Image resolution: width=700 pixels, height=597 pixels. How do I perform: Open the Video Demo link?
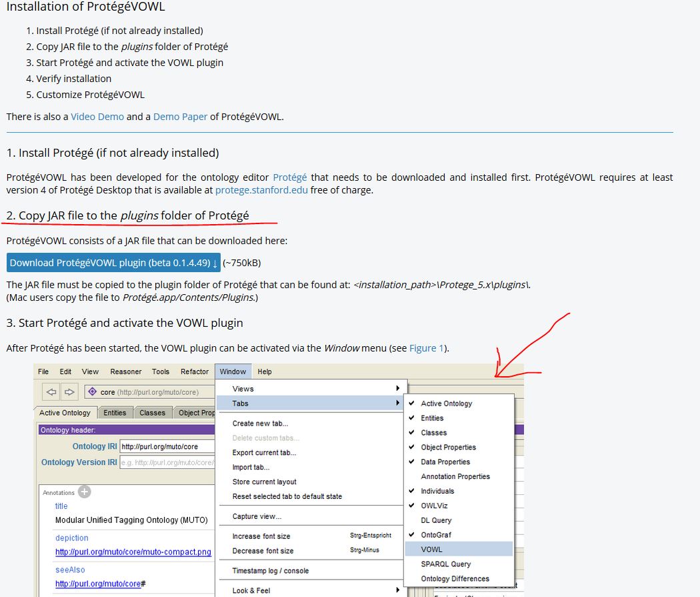97,117
